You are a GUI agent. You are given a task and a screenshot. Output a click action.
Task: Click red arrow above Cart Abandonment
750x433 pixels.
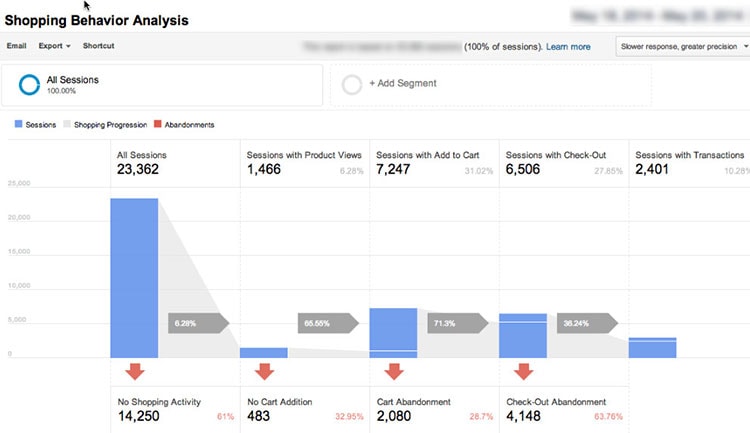[x=393, y=372]
